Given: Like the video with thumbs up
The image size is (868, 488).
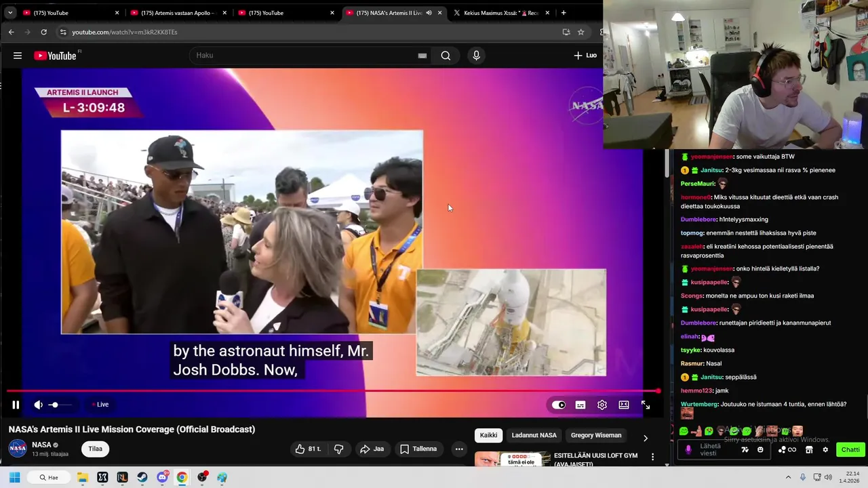Looking at the screenshot, I should click(308, 449).
